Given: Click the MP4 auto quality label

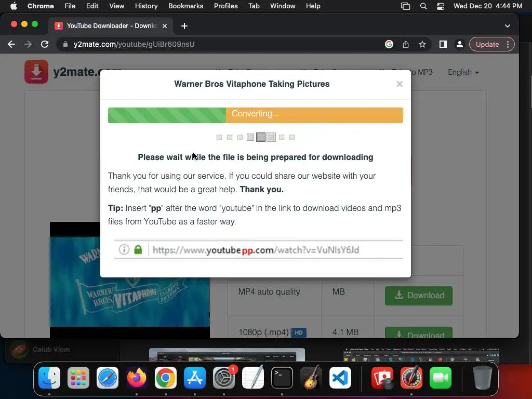Looking at the screenshot, I should [x=269, y=292].
